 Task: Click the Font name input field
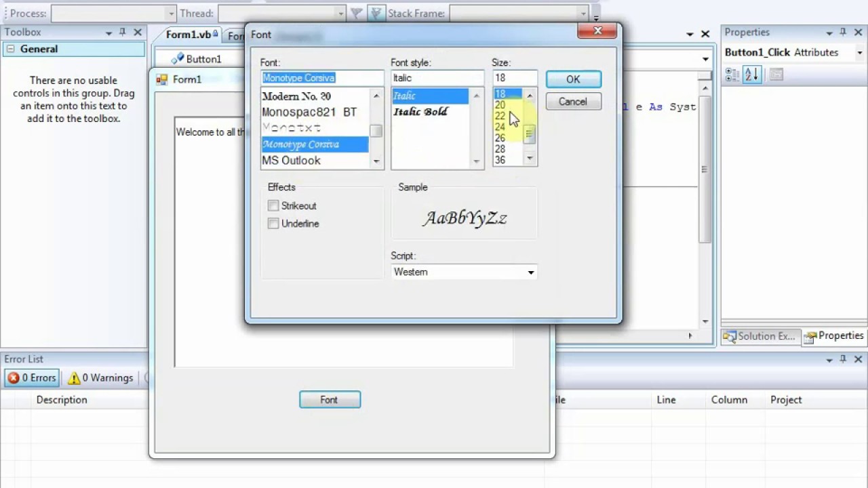tap(322, 78)
